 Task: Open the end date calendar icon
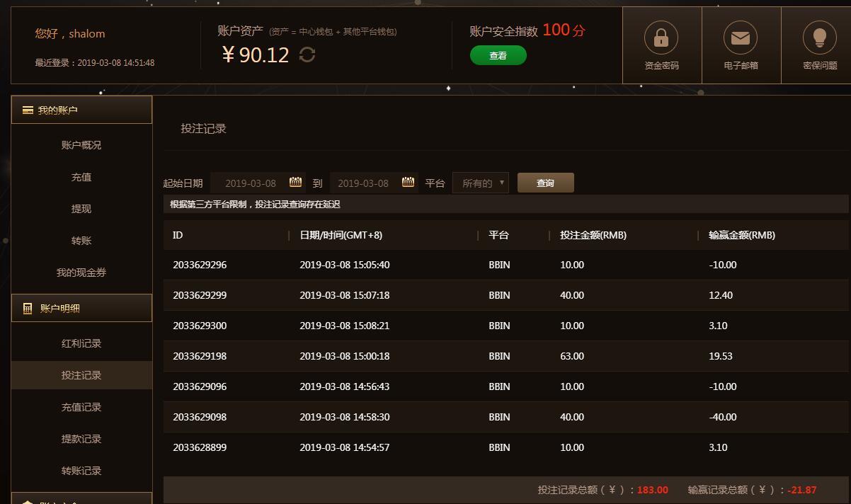[408, 182]
